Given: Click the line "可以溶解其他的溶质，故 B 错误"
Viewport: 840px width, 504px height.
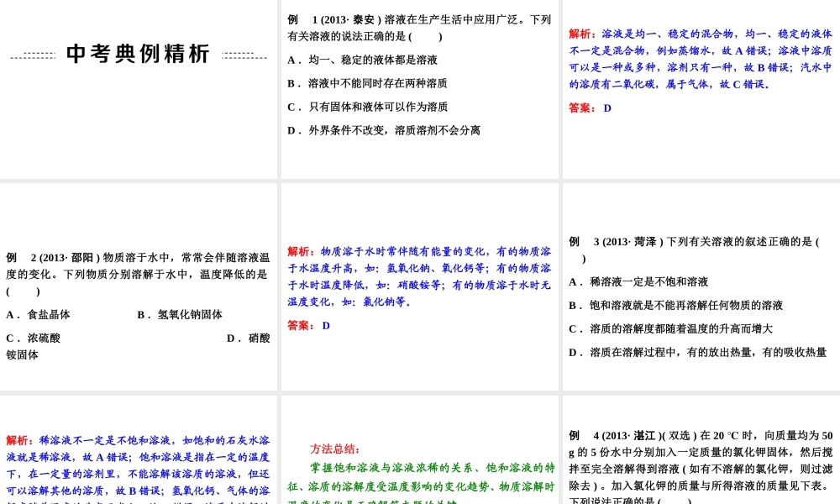Looking at the screenshot, I should [85, 491].
